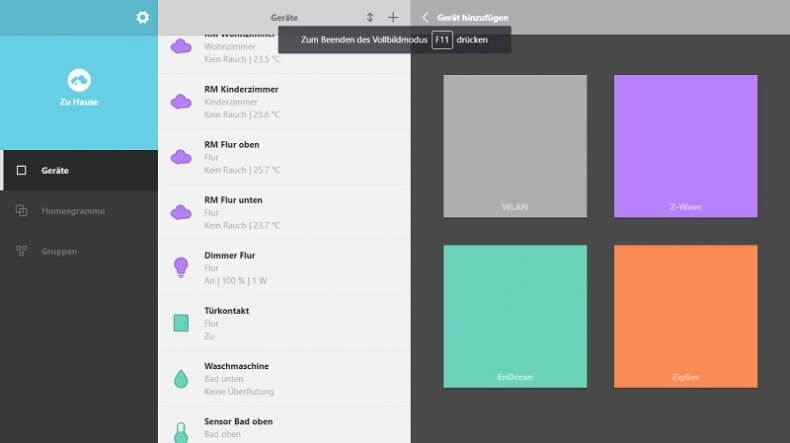Select the orange ZigBee tile

(685, 315)
